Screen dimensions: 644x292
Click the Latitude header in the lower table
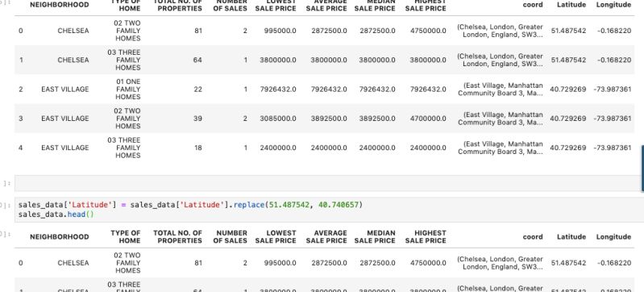[571, 237]
